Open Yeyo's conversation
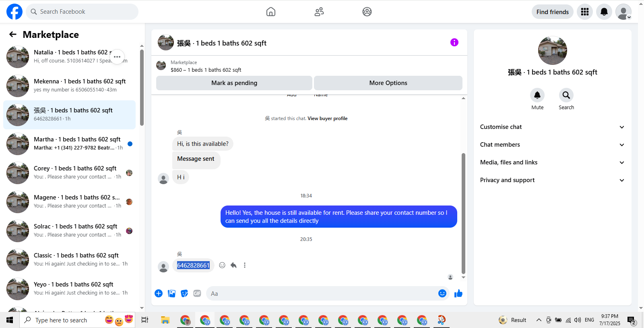 click(69, 289)
